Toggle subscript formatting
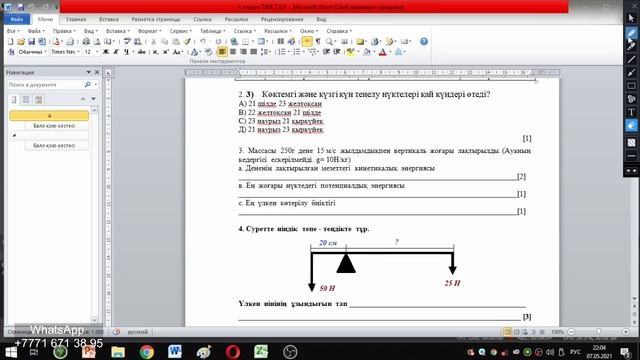 click(x=156, y=52)
